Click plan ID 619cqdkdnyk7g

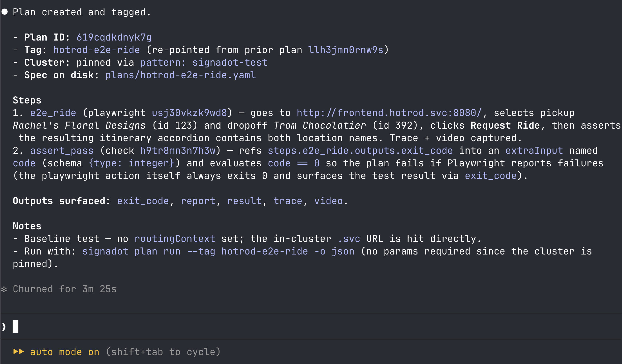[x=114, y=37]
